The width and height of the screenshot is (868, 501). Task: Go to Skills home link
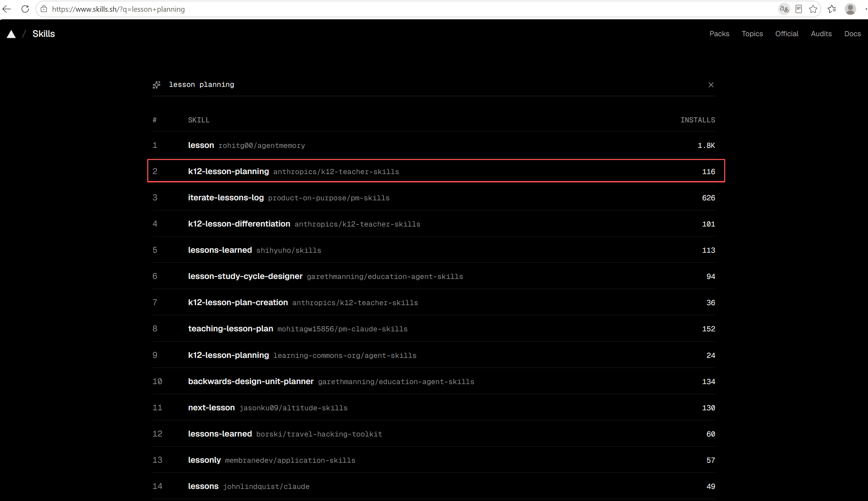point(43,34)
